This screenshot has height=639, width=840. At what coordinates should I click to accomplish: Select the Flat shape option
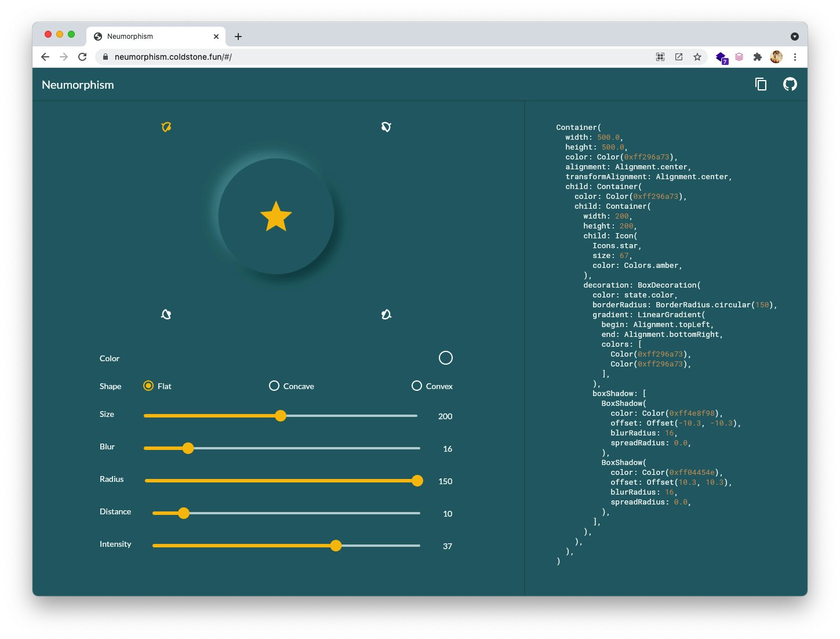pyautogui.click(x=148, y=386)
